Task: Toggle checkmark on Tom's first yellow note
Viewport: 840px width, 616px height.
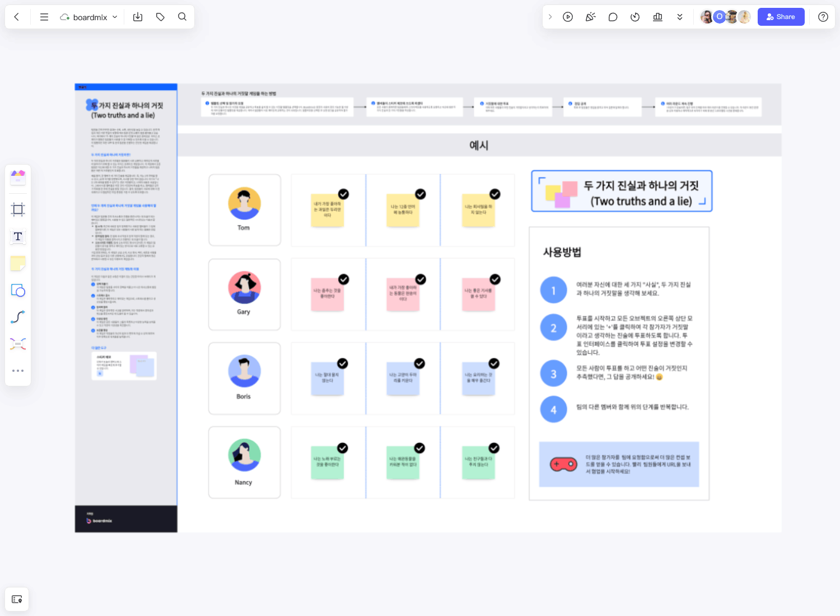Action: pyautogui.click(x=343, y=194)
